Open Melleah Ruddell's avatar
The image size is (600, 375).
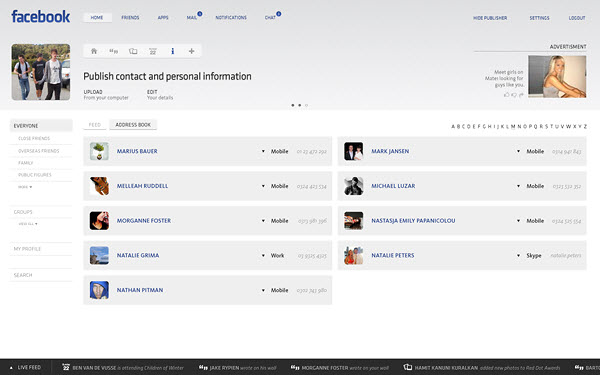tap(99, 186)
